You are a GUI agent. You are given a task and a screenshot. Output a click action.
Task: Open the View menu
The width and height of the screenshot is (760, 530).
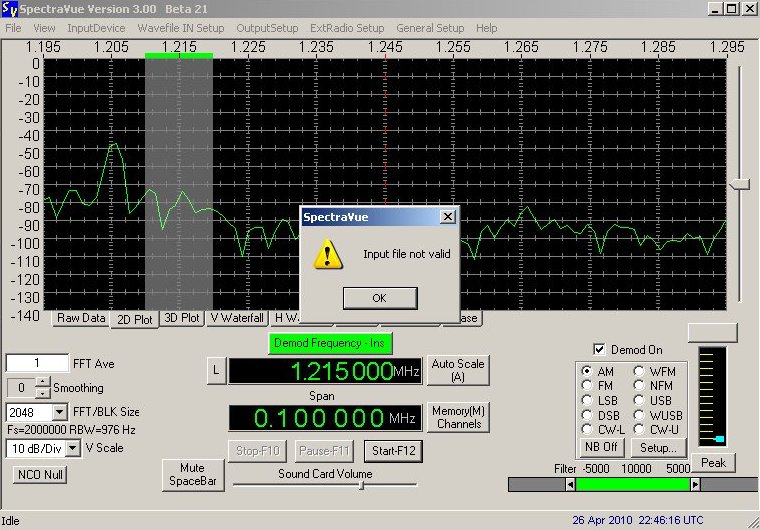(x=44, y=28)
